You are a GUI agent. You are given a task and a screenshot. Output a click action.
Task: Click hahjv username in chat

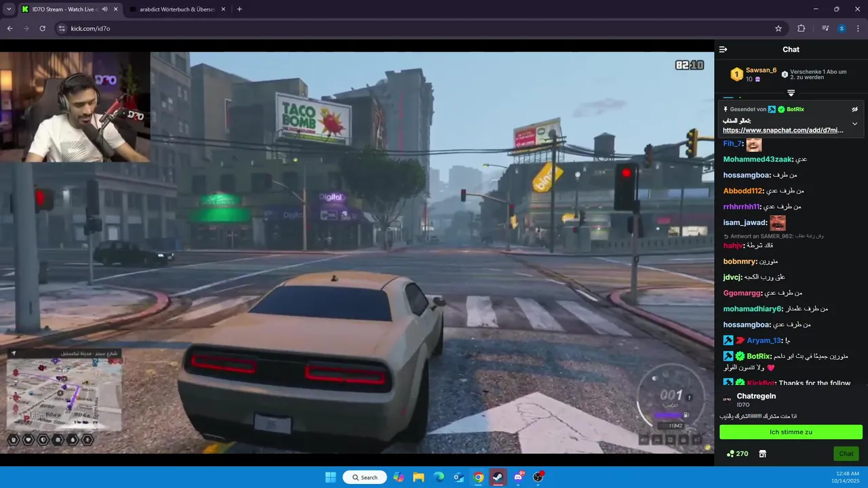[x=733, y=245]
